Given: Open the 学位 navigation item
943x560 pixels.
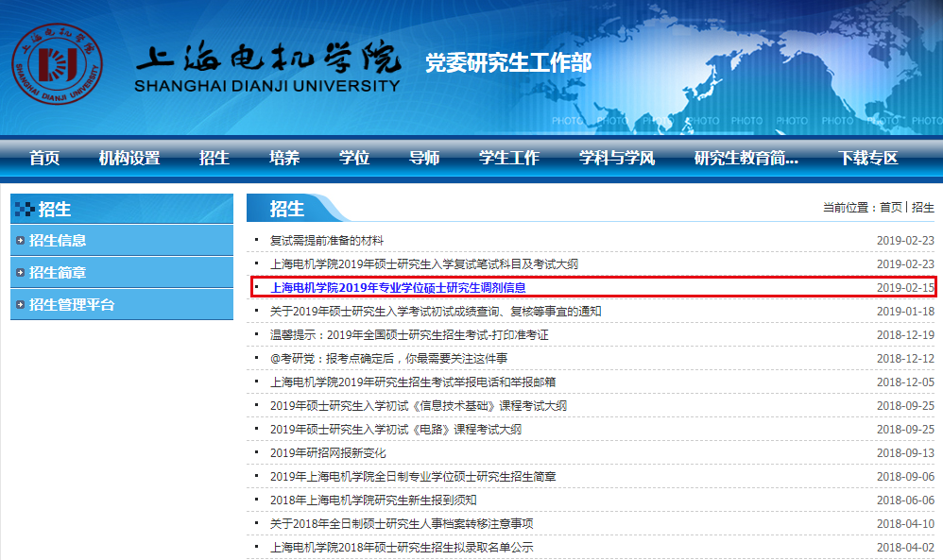Looking at the screenshot, I should 353,158.
